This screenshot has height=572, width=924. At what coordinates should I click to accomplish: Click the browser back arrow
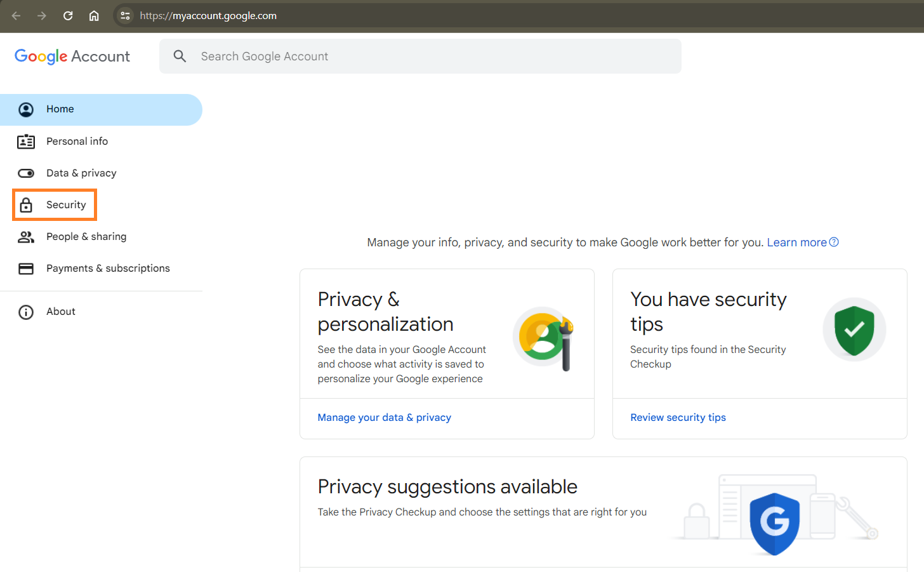[16, 16]
